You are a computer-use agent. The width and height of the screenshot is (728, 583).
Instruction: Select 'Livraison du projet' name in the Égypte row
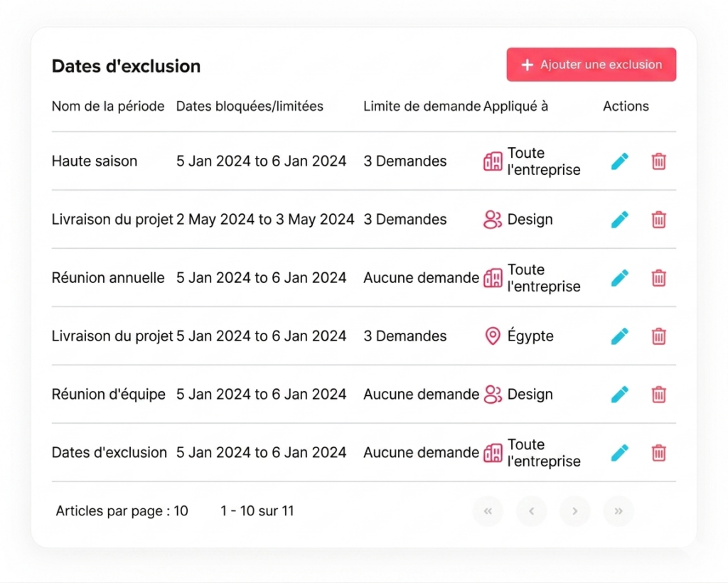point(112,336)
